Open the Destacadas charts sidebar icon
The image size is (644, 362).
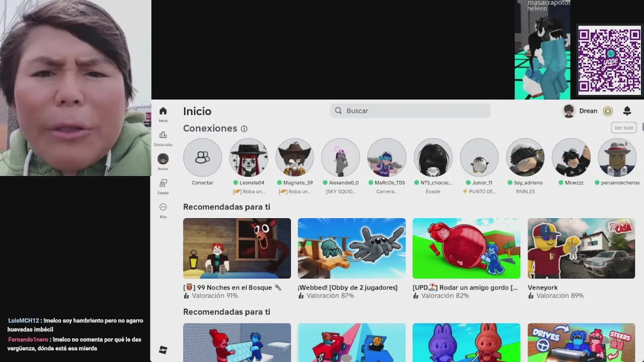[x=163, y=135]
